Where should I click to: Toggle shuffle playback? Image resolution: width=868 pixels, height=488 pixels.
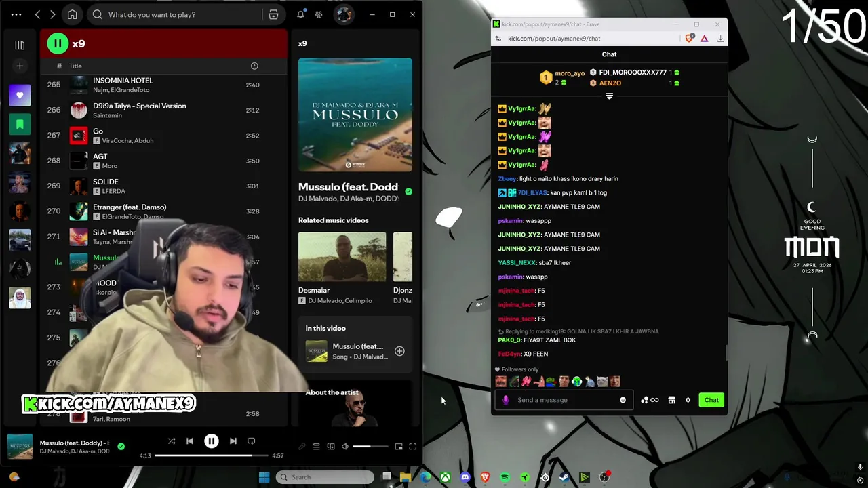click(x=172, y=441)
